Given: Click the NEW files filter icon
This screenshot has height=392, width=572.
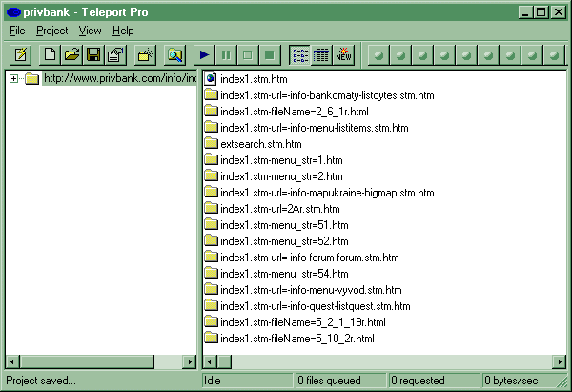Looking at the screenshot, I should click(x=343, y=55).
